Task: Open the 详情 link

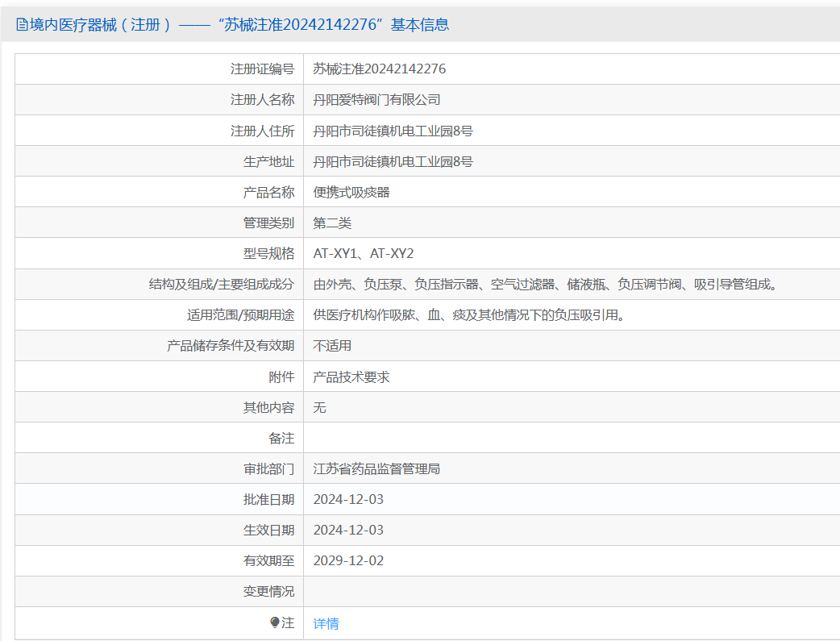Action: [x=326, y=623]
